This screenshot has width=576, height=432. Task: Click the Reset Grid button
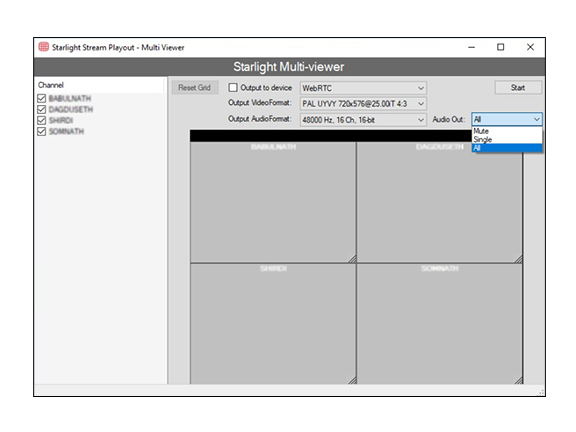tap(194, 87)
